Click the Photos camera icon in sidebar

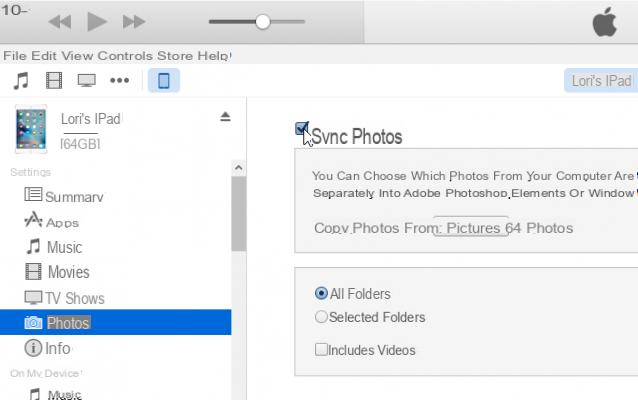coord(33,323)
